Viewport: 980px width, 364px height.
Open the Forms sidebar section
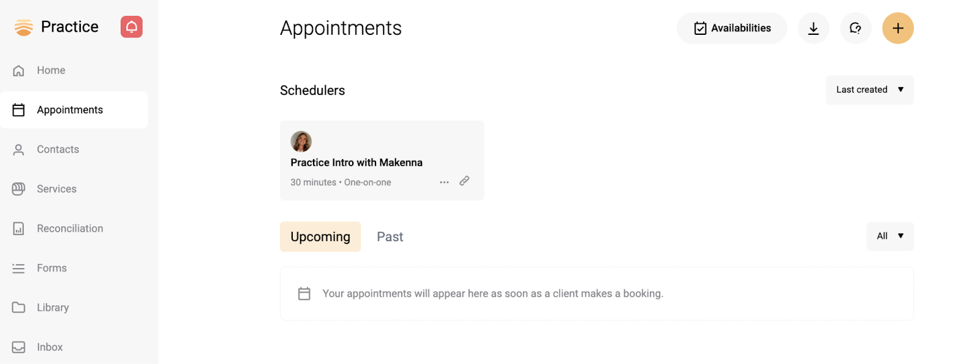(x=74, y=268)
